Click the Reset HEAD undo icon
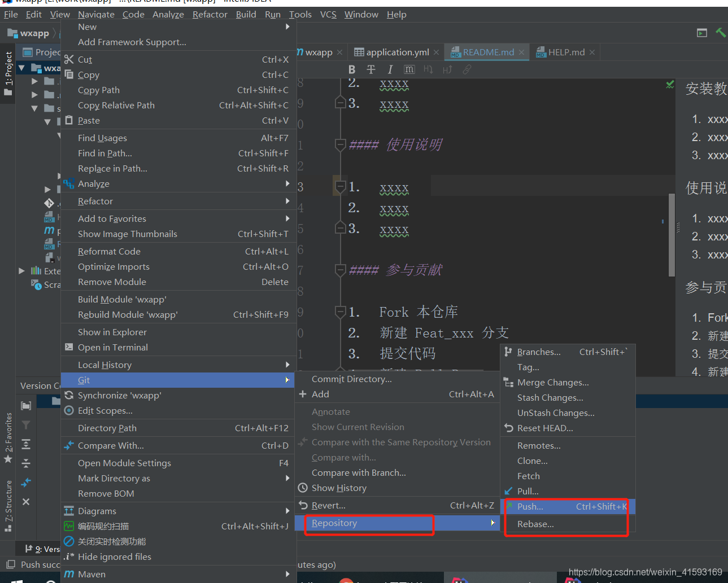Screen dimensions: 728x583 (508, 428)
